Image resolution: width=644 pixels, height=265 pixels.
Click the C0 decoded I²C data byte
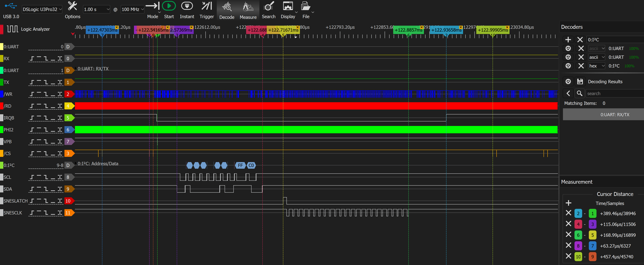251,165
